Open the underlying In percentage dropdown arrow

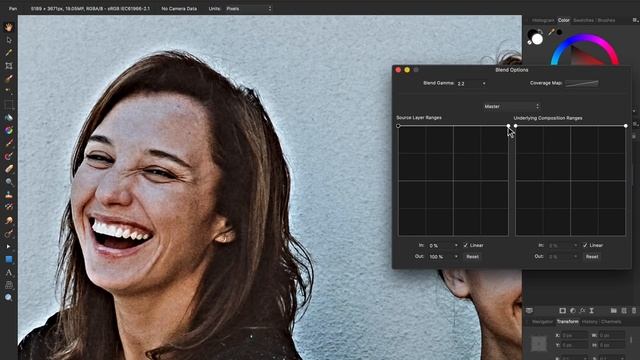pyautogui.click(x=576, y=245)
